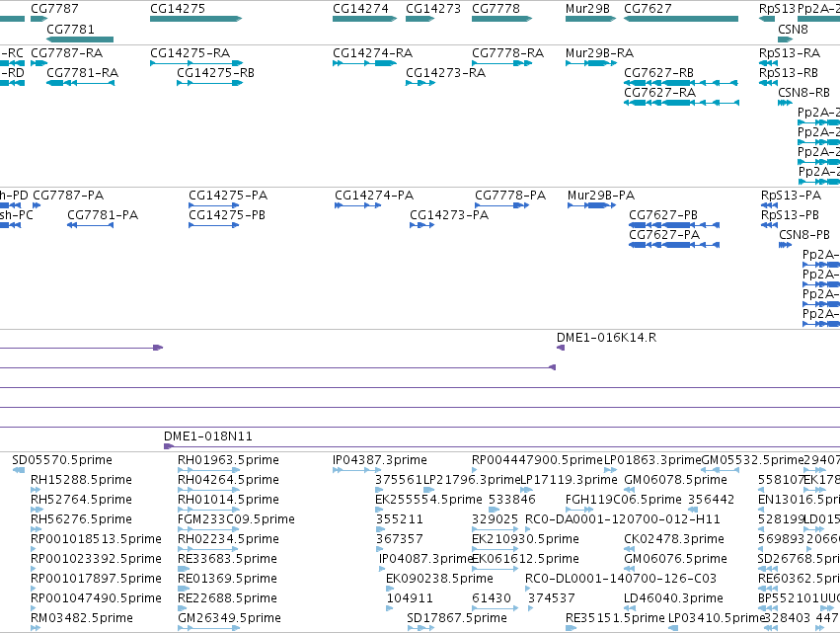This screenshot has width=840, height=633.
Task: Select EST RH01963.5prime
Action: tap(228, 460)
